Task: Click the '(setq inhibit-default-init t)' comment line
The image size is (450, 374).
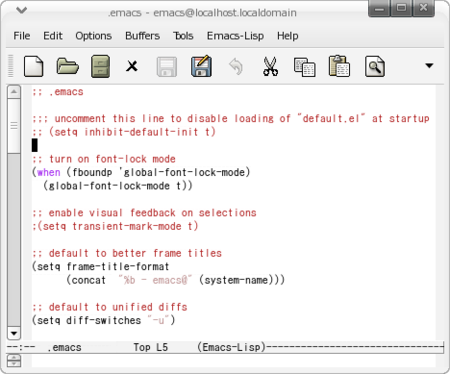Action: click(x=124, y=132)
